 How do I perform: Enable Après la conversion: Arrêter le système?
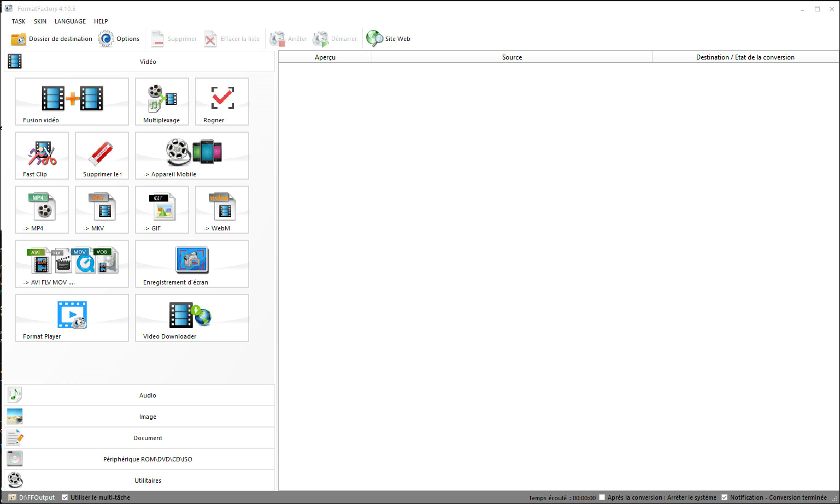(x=602, y=497)
